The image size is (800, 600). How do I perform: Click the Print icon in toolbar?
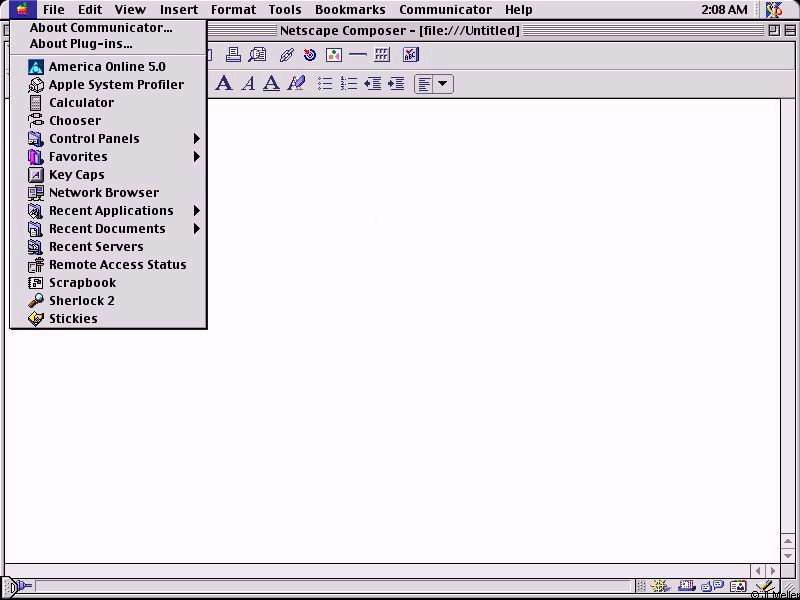233,55
